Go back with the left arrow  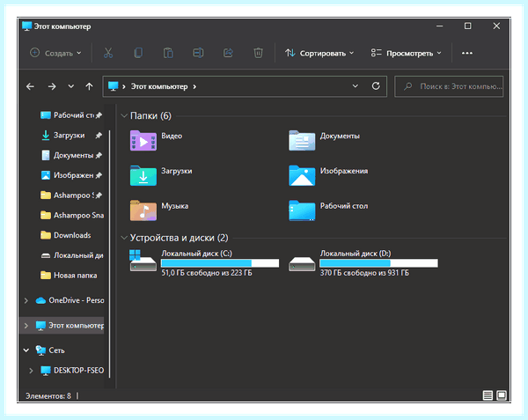pos(30,86)
